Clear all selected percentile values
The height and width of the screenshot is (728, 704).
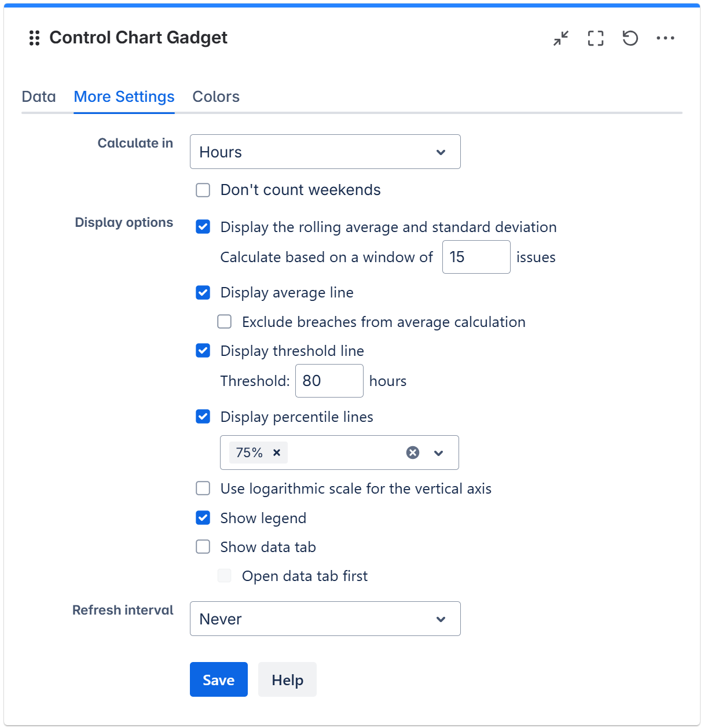click(x=413, y=453)
